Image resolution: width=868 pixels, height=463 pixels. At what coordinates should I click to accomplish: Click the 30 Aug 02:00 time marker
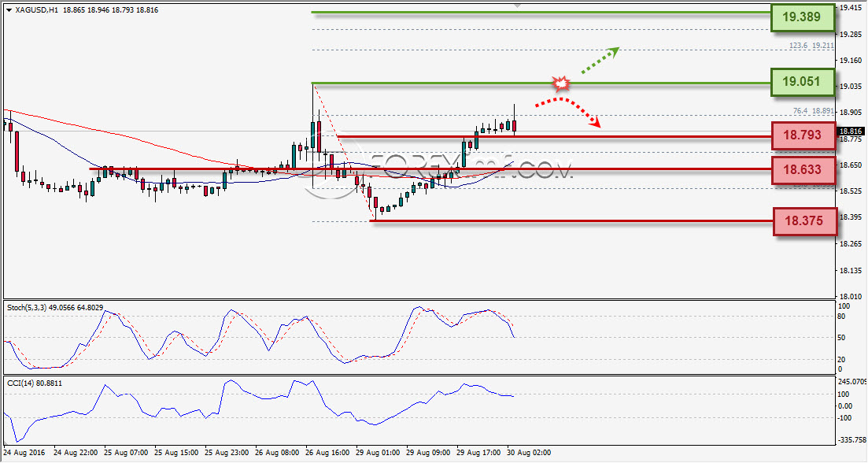point(529,453)
